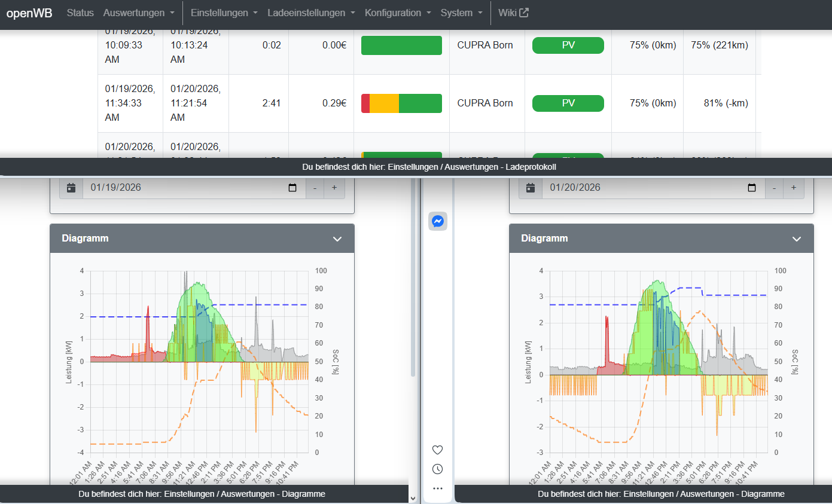Image resolution: width=832 pixels, height=504 pixels.
Task: Open date picker inside the 01/20/2026 field
Action: pos(752,188)
